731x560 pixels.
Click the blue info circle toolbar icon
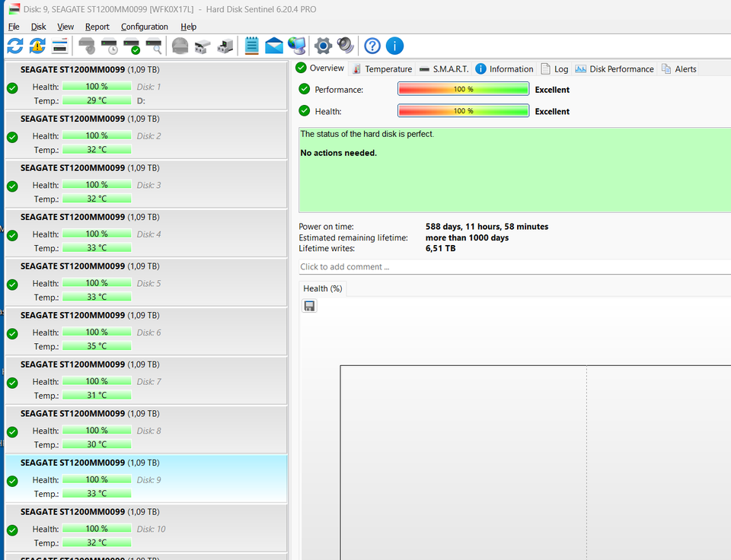[x=394, y=46]
